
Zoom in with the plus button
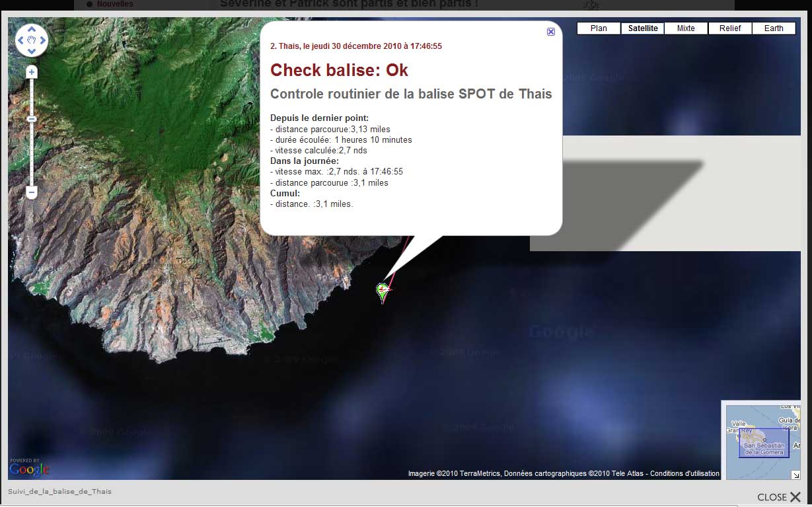(32, 71)
